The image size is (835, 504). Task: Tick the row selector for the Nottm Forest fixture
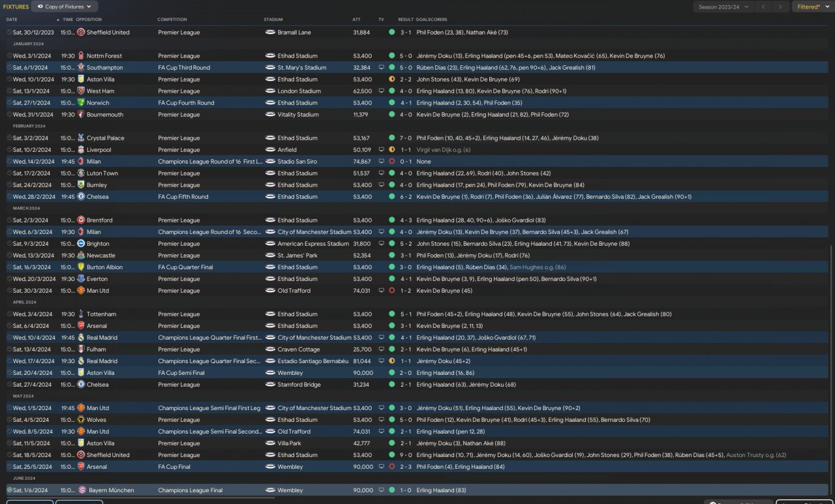point(9,56)
